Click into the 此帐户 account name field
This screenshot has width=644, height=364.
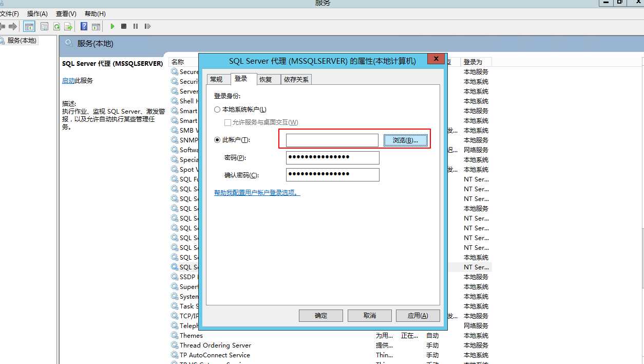pyautogui.click(x=332, y=140)
